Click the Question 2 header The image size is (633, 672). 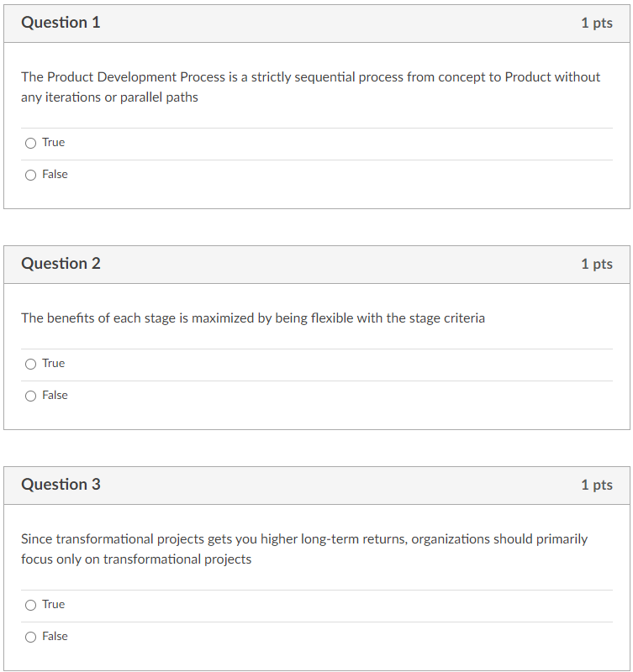61,264
